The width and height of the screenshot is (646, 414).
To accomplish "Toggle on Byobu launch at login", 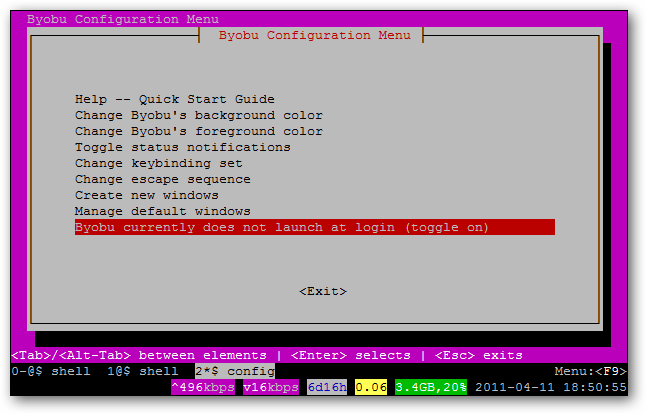I will pyautogui.click(x=315, y=227).
